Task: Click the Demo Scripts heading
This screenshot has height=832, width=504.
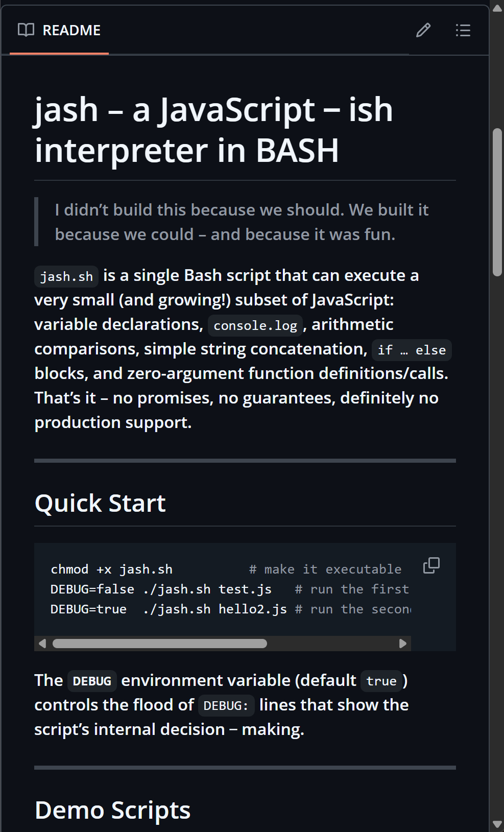Action: pos(112,810)
